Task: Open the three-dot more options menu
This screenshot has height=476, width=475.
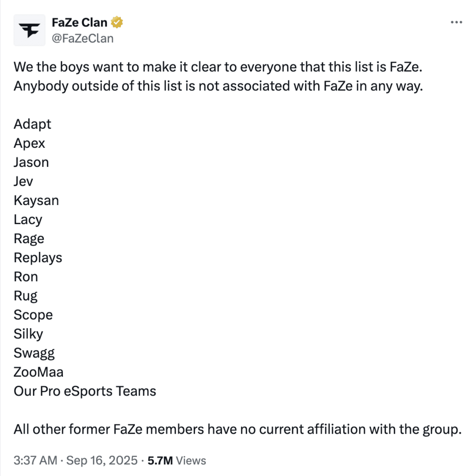Action: (x=456, y=22)
